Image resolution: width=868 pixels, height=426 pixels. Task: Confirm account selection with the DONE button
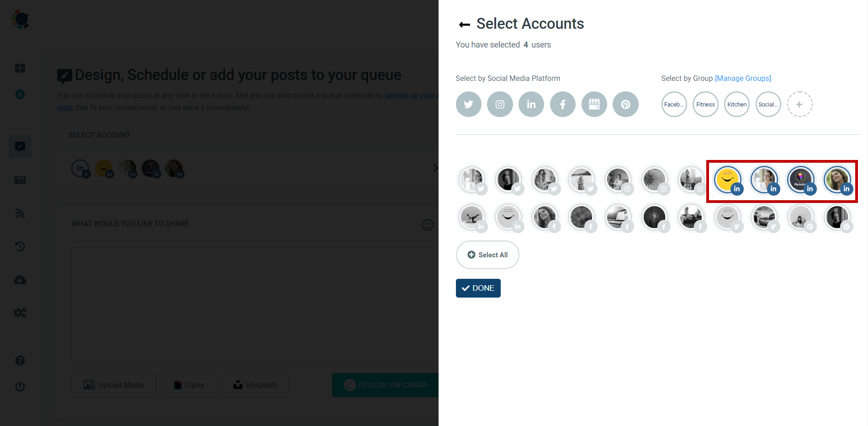[x=478, y=288]
